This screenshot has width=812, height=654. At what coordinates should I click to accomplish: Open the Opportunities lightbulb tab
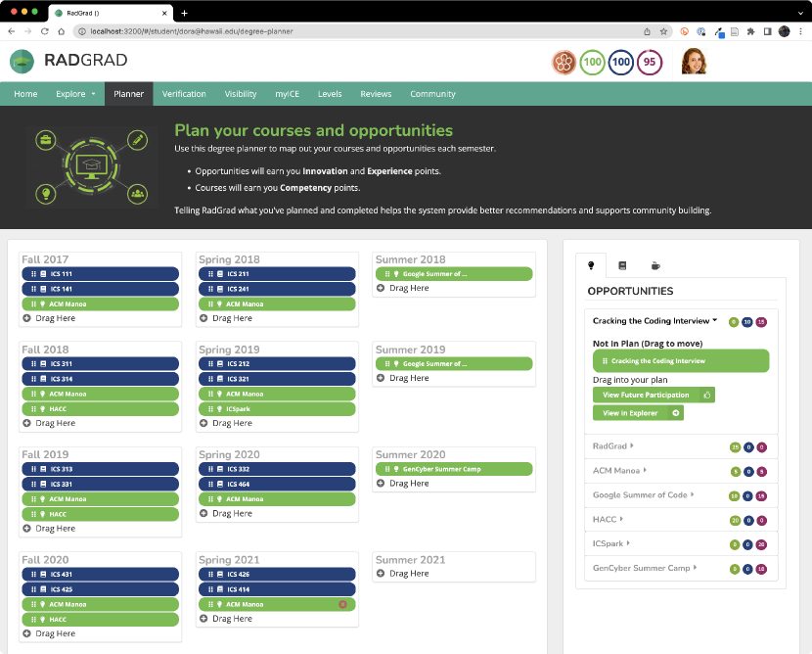(x=591, y=266)
